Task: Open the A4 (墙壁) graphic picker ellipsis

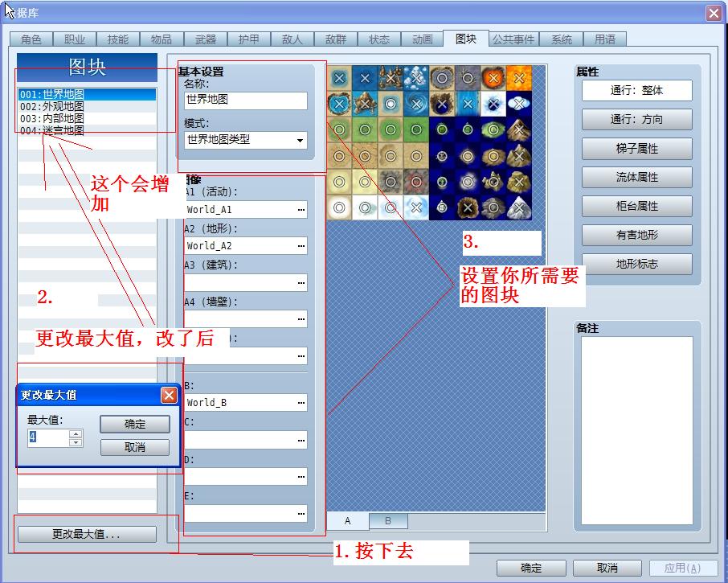Action: tap(301, 319)
